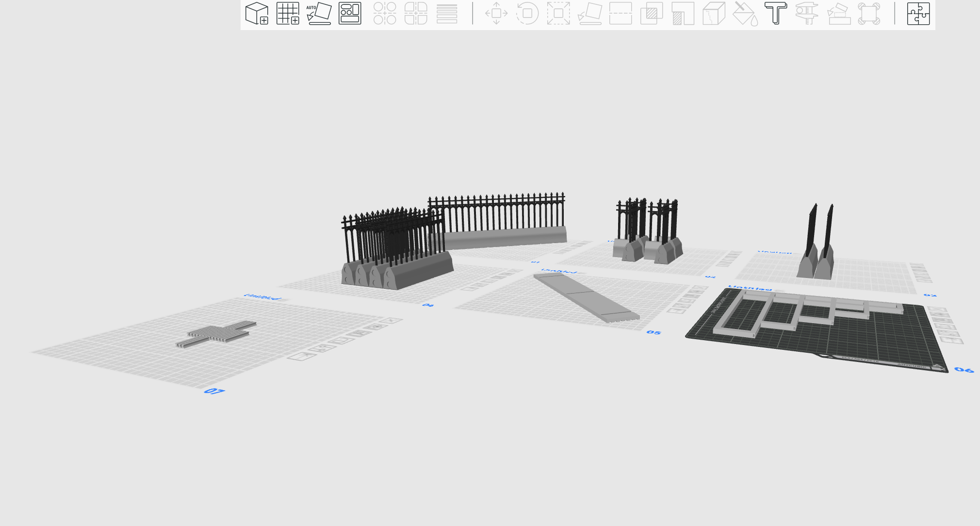Open the Brim ears tool

click(x=869, y=13)
